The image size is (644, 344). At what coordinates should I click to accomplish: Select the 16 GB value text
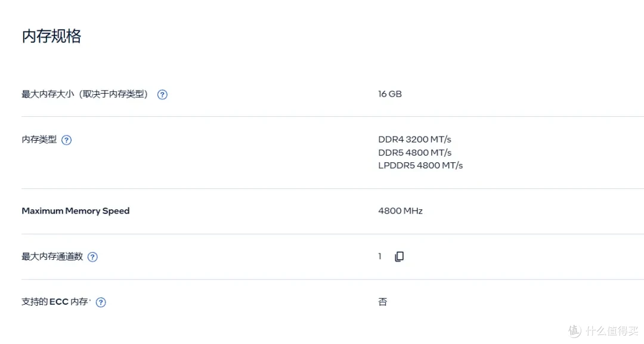390,94
